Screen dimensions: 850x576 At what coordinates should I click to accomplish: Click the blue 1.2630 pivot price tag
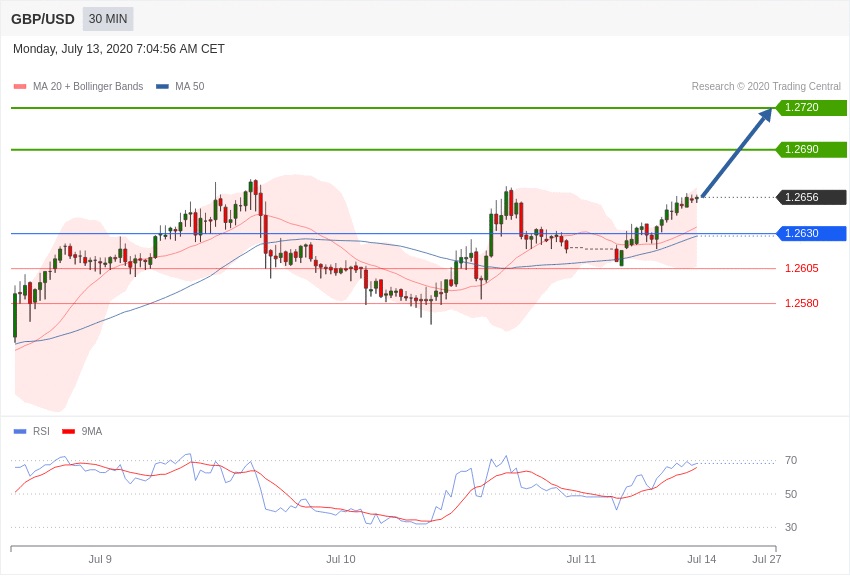click(x=811, y=234)
